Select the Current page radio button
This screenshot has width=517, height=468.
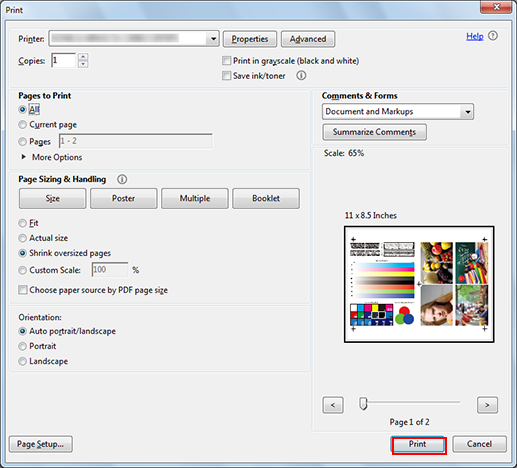[22, 125]
